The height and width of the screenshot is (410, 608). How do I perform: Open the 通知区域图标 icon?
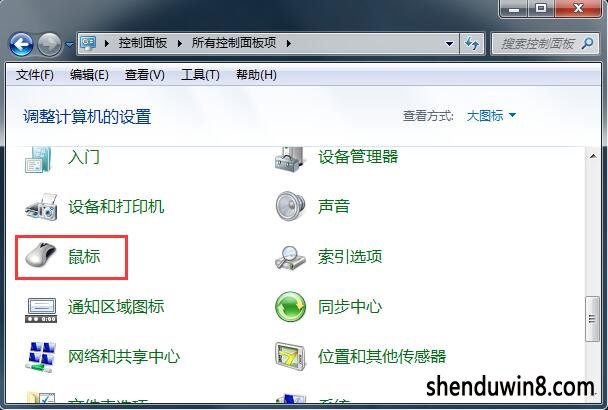click(41, 310)
